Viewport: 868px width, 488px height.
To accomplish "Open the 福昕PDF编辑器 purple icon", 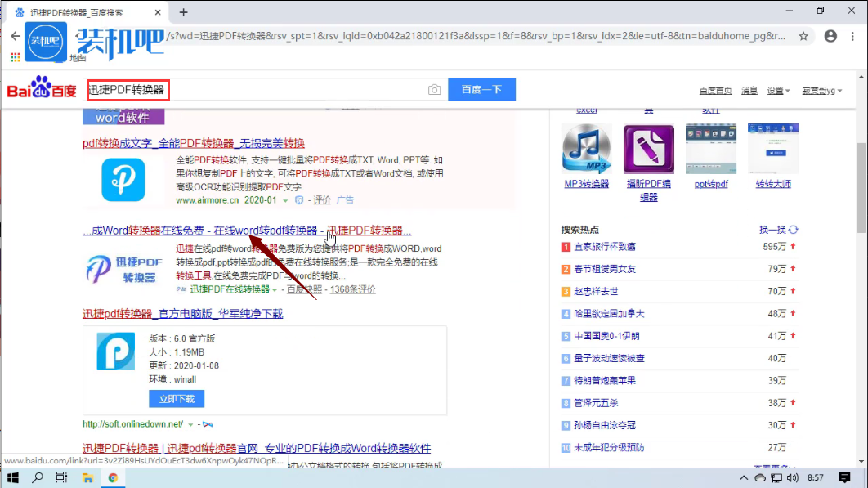I will point(648,149).
